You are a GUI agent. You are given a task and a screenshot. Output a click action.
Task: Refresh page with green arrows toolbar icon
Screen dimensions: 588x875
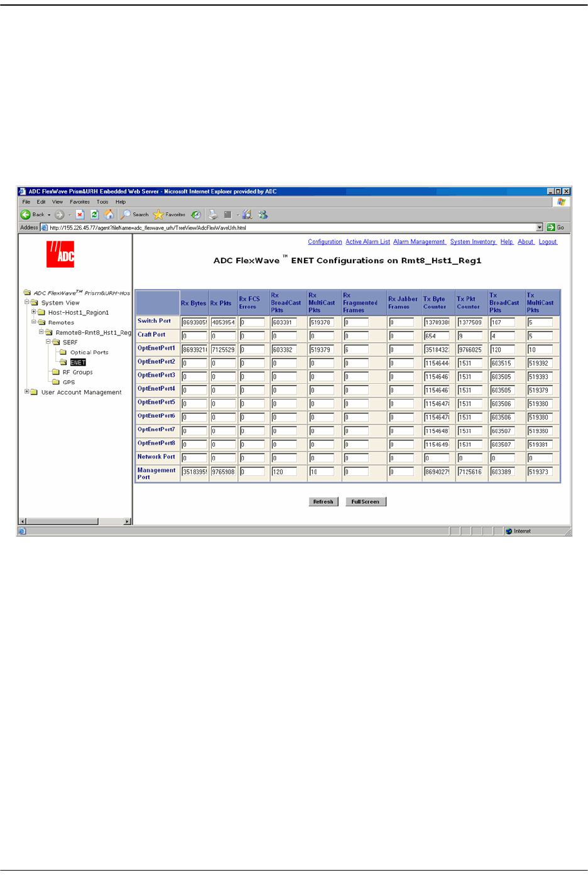point(95,215)
